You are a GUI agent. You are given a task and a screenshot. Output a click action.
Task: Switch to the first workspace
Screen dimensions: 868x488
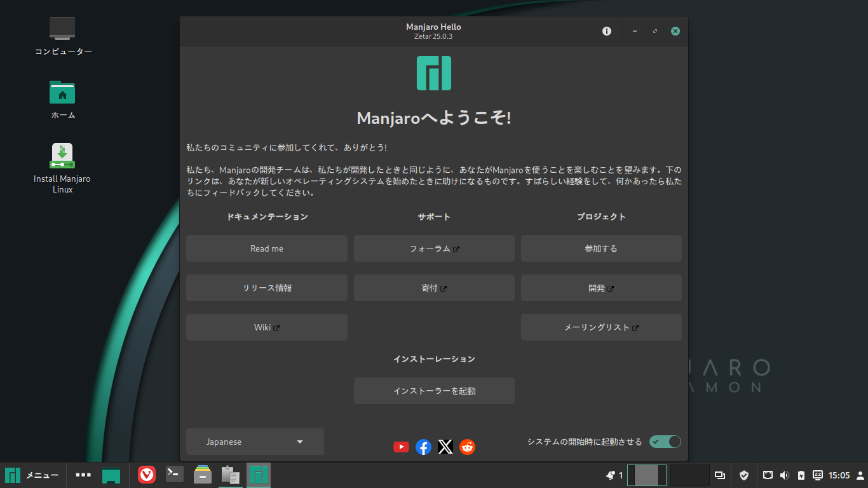(x=647, y=475)
